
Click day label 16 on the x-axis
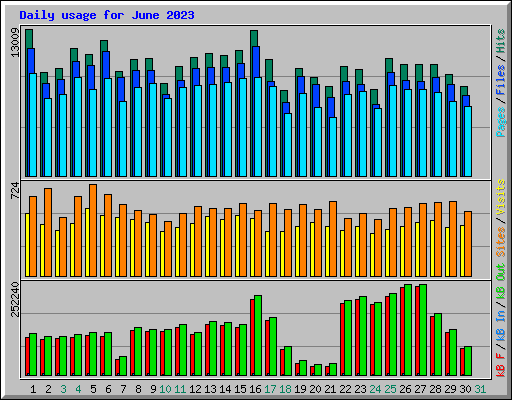click(x=255, y=389)
